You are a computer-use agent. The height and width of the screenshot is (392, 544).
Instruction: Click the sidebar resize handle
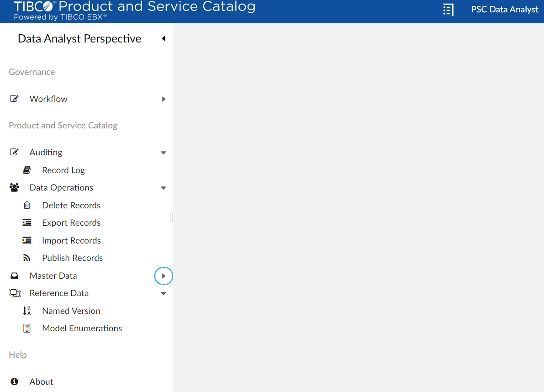[172, 217]
